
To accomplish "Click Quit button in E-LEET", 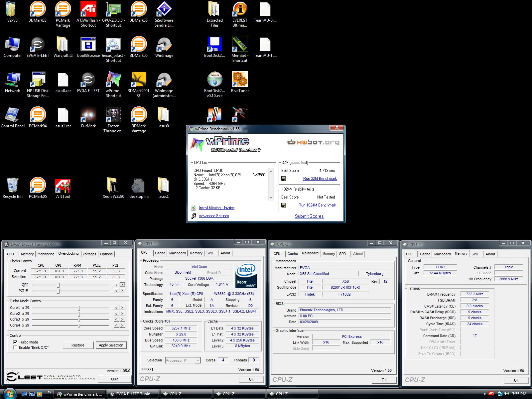I will click(x=114, y=379).
